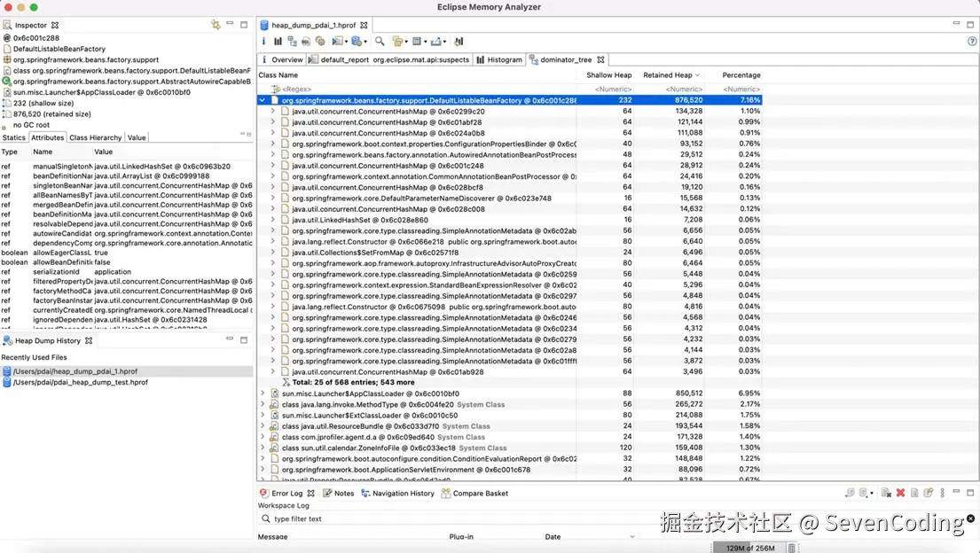Switch to the Histogram tab
This screenshot has width=980, height=553.
click(x=498, y=59)
